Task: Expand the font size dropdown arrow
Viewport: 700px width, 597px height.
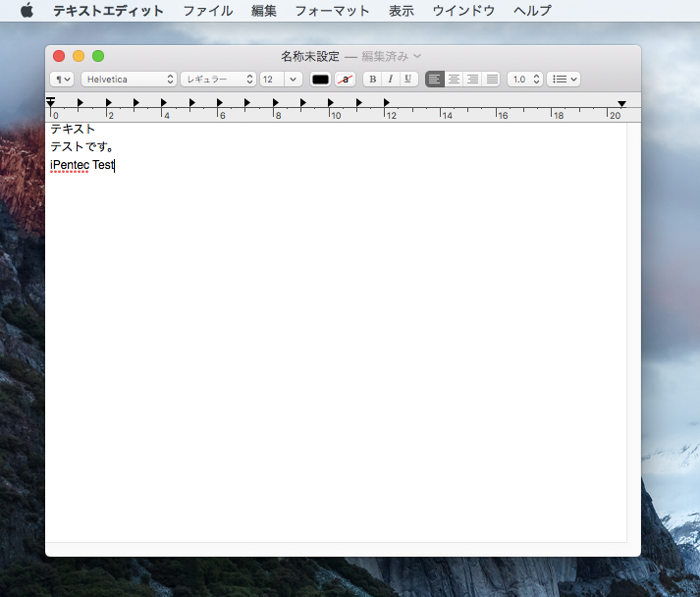Action: [294, 79]
